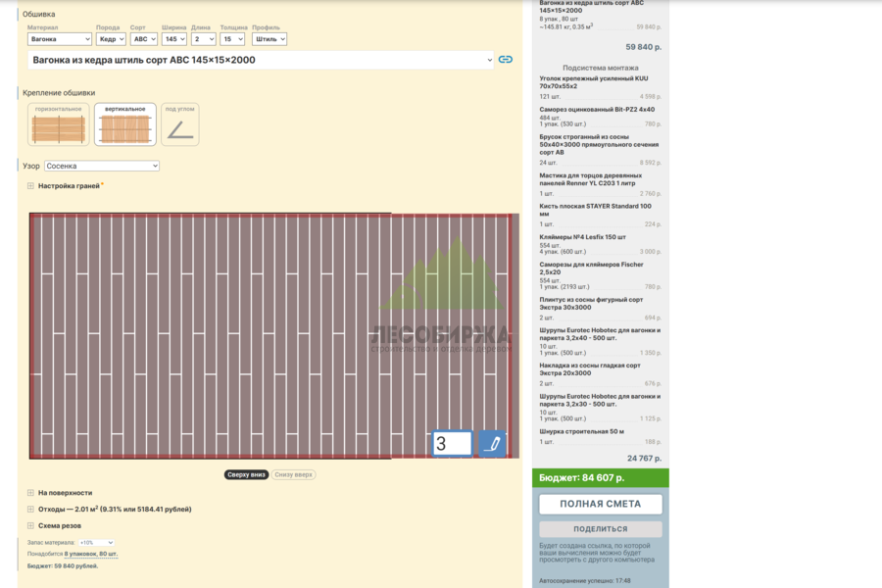Open the 'Профиль' dropdown showing Штиль
The image size is (882, 588).
[x=269, y=39]
